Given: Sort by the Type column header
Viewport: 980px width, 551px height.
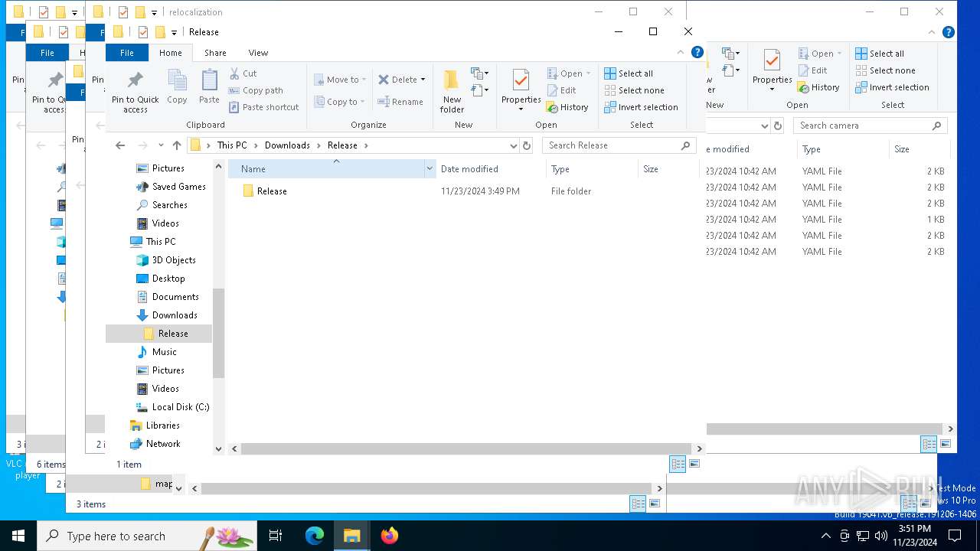Looking at the screenshot, I should tap(592, 169).
